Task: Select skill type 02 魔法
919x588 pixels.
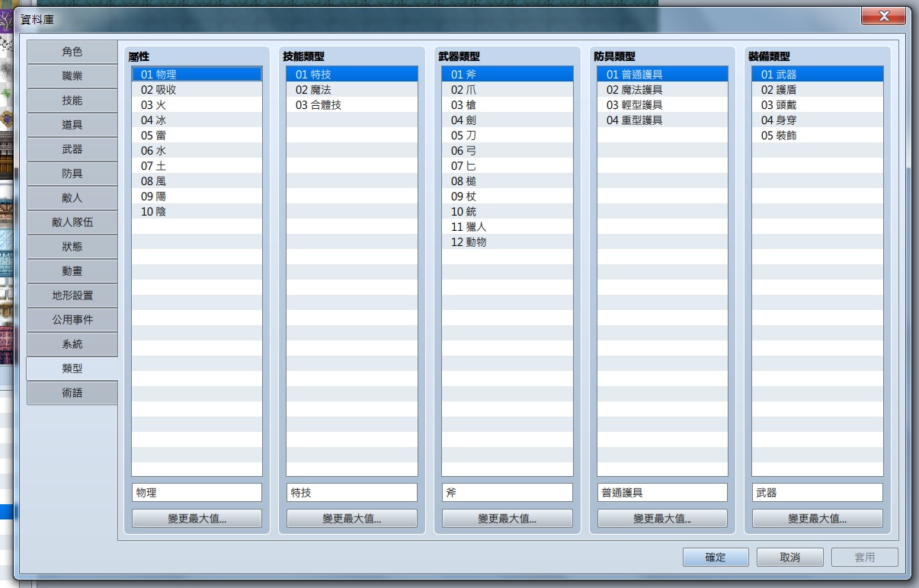Action: 352,90
